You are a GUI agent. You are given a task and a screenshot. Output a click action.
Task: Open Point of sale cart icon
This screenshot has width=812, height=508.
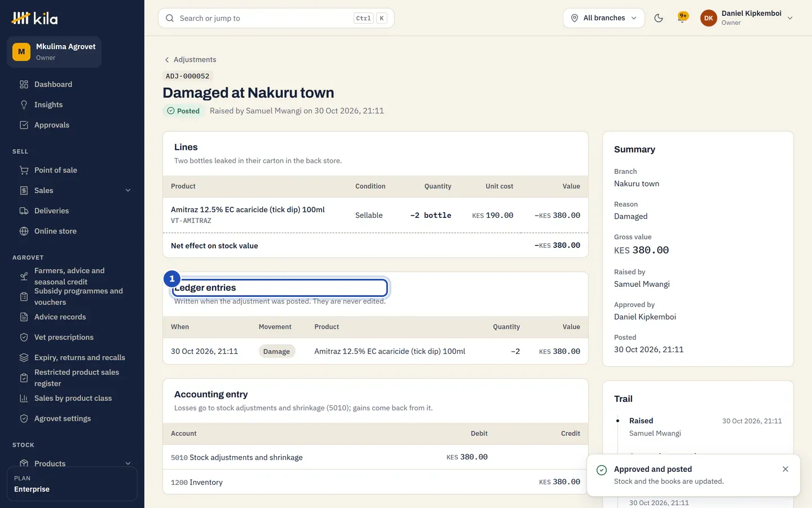24,170
